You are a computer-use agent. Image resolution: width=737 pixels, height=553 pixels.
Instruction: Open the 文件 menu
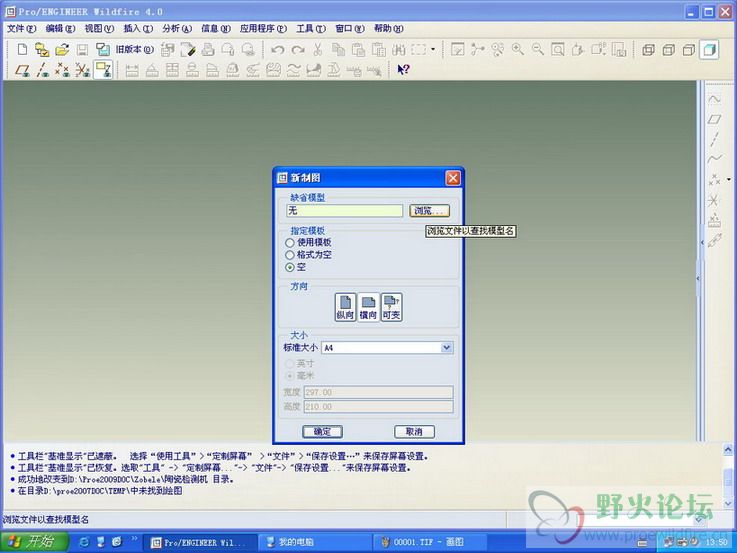click(x=22, y=29)
